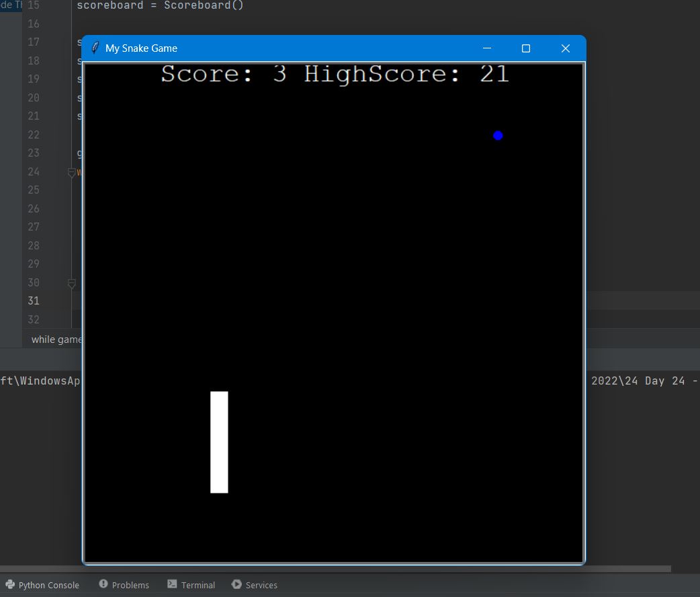Click the feather icon in the Snake Game title bar
Screen dimensions: 700x597
click(x=95, y=48)
